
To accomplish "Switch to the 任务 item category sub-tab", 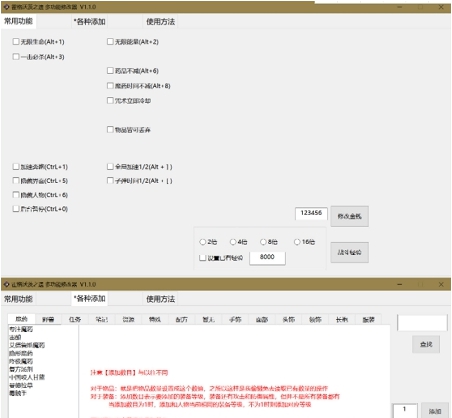I will [75, 319].
